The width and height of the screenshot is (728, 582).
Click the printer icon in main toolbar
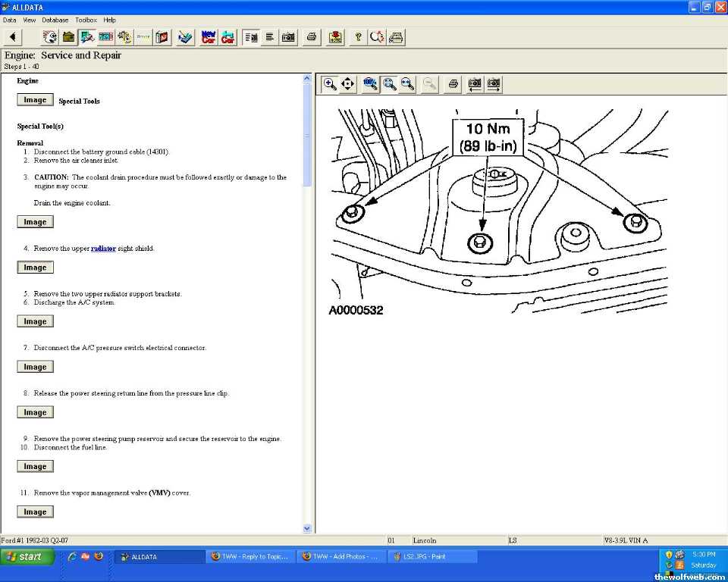tap(311, 37)
